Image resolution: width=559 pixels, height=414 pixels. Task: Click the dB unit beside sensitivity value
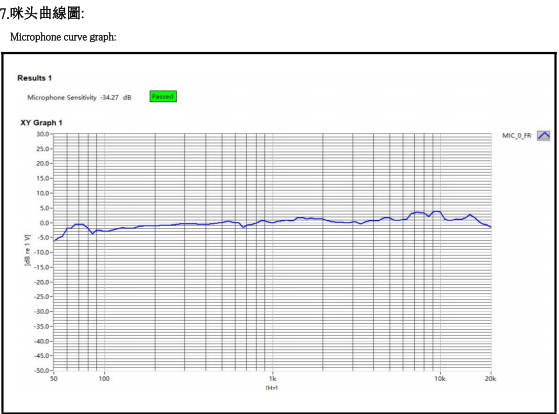pos(127,97)
